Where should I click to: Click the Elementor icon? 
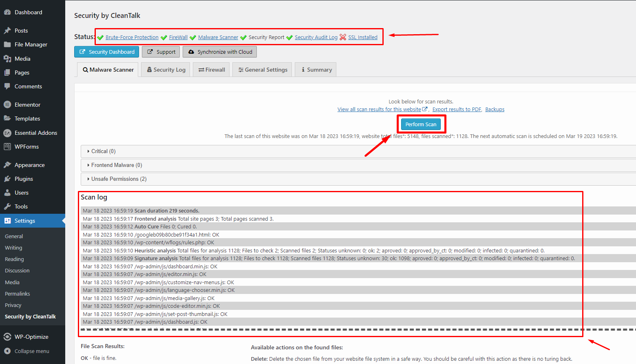7,105
